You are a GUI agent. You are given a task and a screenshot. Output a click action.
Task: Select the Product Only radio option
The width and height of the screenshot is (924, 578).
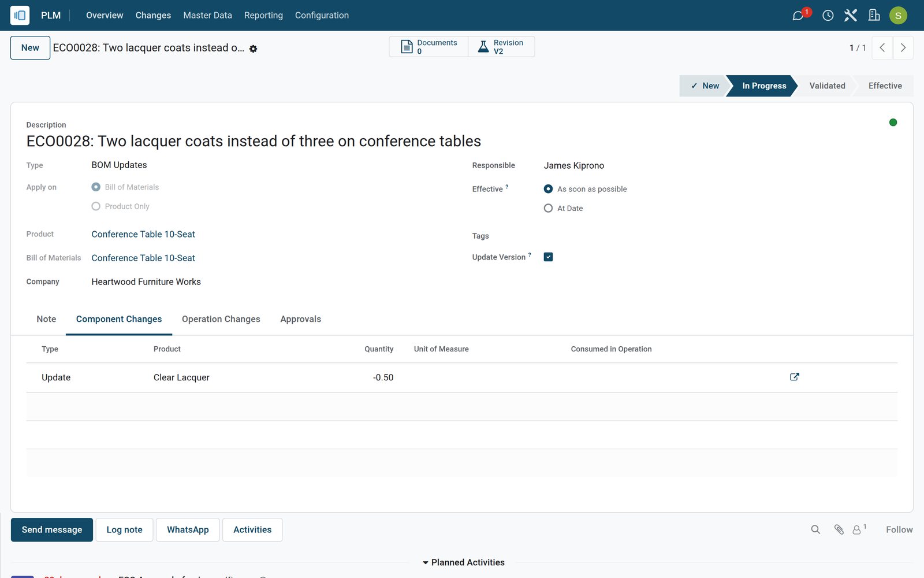coord(96,206)
